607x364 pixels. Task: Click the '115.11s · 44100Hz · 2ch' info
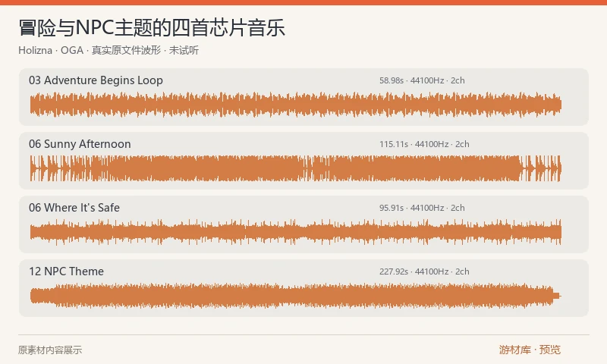424,144
